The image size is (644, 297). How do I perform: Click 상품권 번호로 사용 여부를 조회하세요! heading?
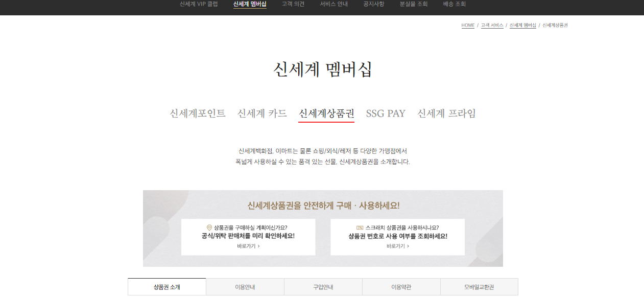pos(398,236)
